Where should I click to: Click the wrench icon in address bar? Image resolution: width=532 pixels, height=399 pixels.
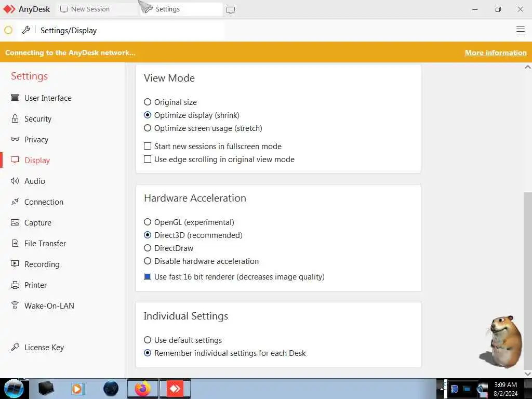click(x=26, y=30)
